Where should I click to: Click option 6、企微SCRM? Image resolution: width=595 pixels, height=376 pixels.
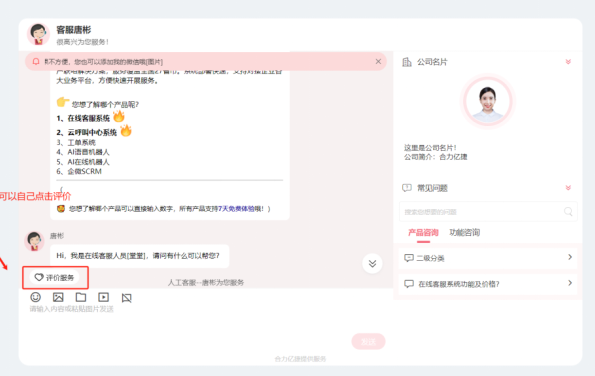79,171
